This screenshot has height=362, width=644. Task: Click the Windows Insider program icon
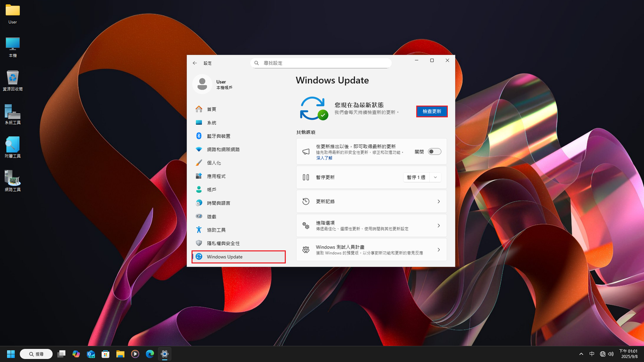(x=305, y=250)
